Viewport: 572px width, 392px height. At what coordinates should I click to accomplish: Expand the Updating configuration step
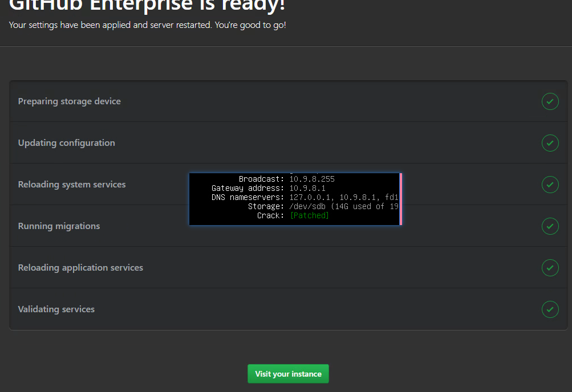66,142
